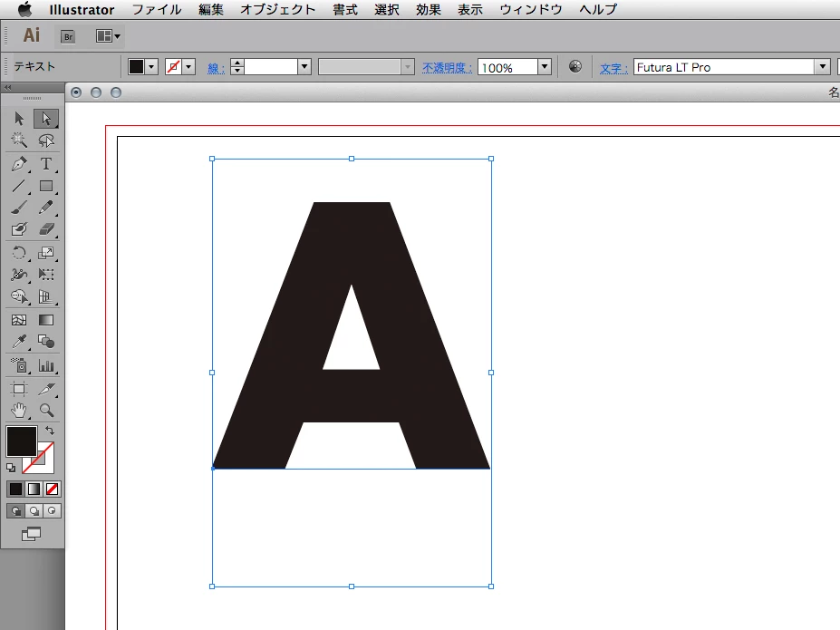840x630 pixels.
Task: Open variable width profile dropdown
Action: click(x=408, y=66)
